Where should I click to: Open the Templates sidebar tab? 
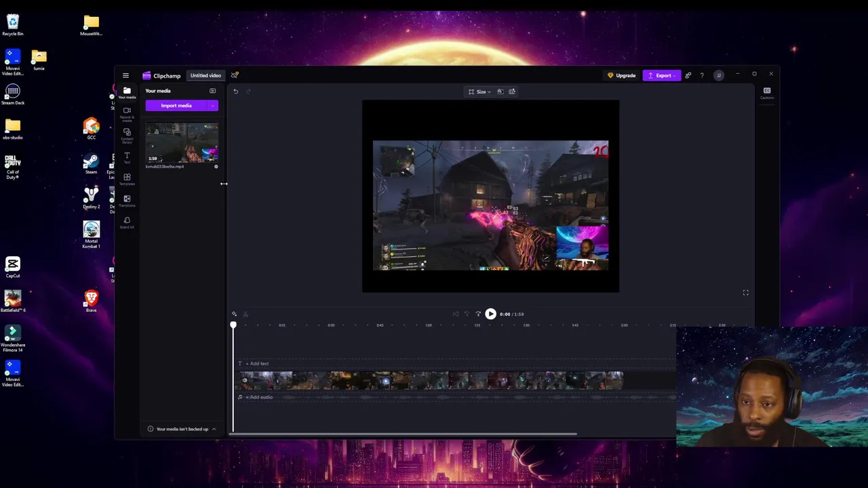click(127, 179)
